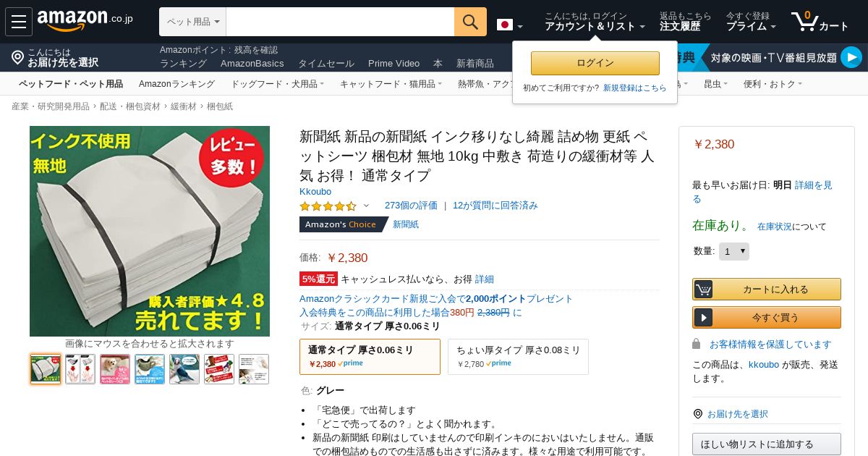
Task: Expand the ペット用品 search category dropdown
Action: click(192, 22)
